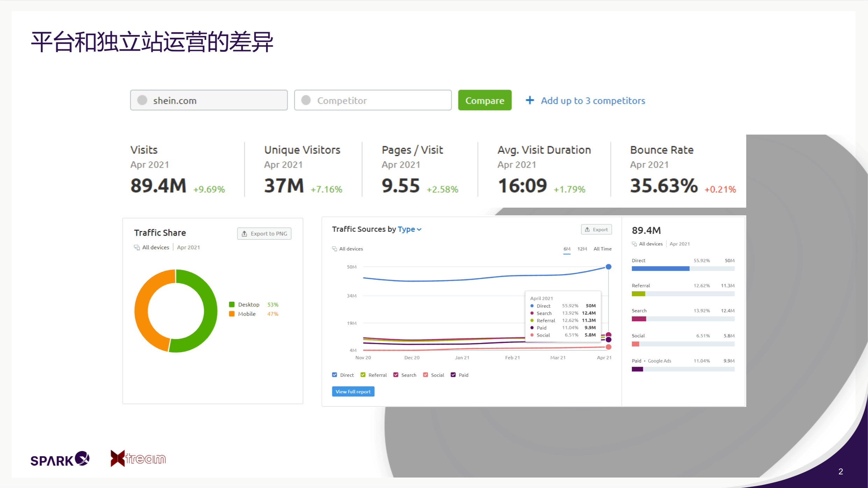868x488 pixels.
Task: Click the All devices icon under 89.4M summary
Action: 634,244
